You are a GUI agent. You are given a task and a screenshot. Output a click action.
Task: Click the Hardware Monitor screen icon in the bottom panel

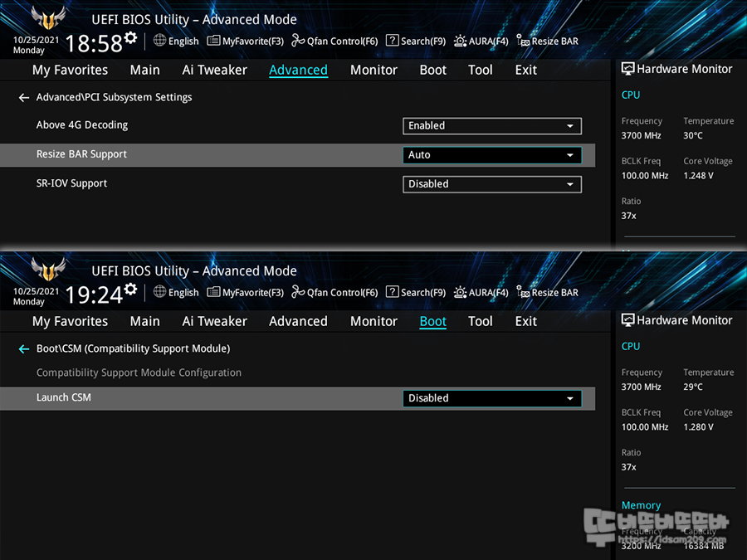[x=628, y=320]
